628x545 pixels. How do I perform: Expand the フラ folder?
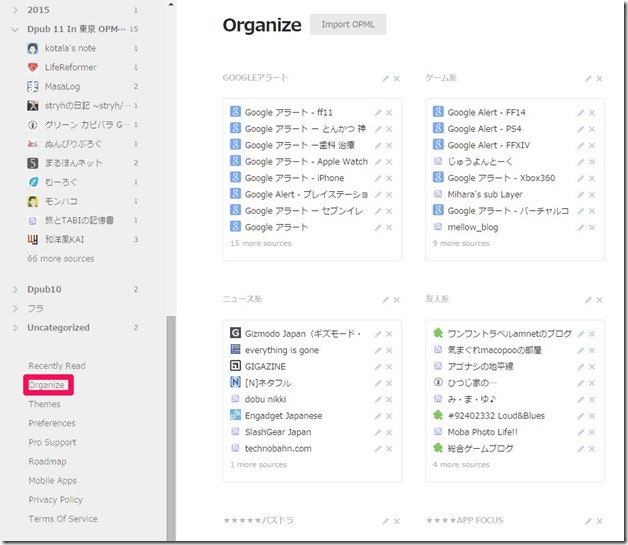(x=15, y=308)
